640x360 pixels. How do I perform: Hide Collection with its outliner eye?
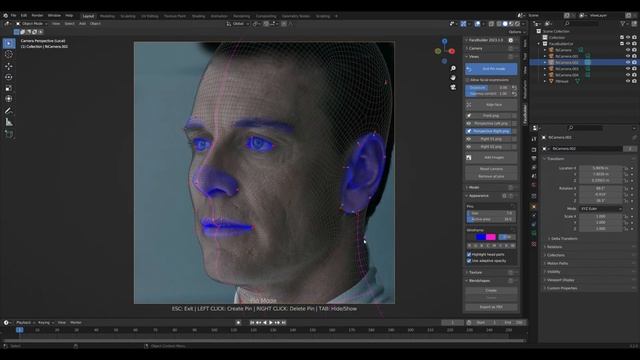tap(628, 37)
